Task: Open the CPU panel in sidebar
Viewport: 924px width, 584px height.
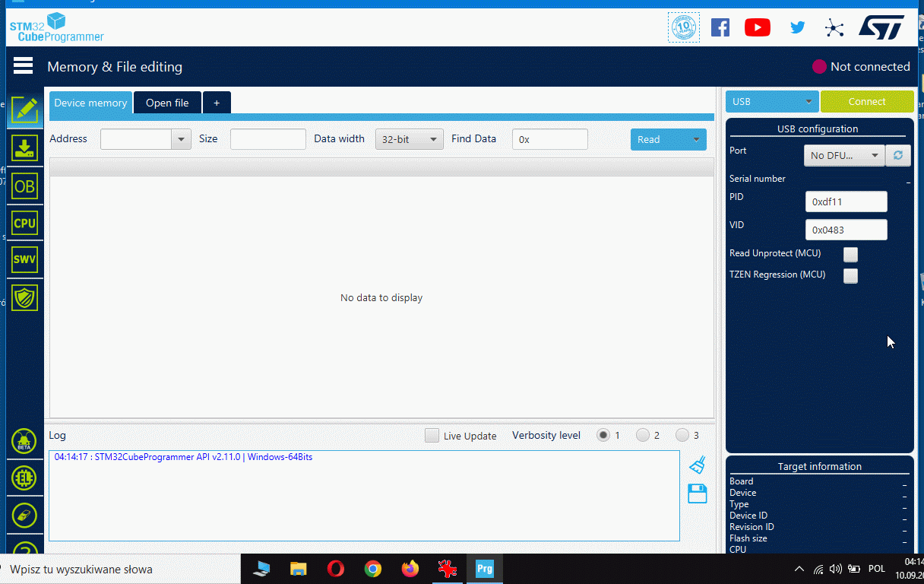Action: tap(24, 223)
